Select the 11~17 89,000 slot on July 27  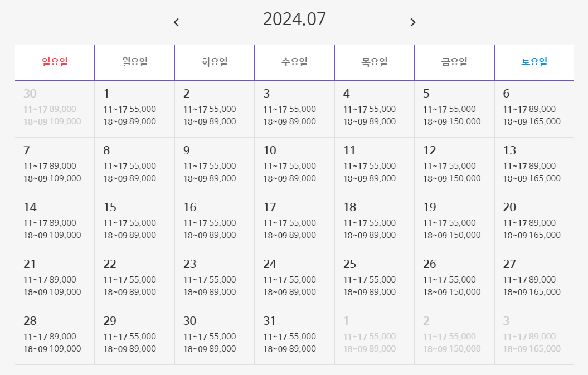(529, 280)
